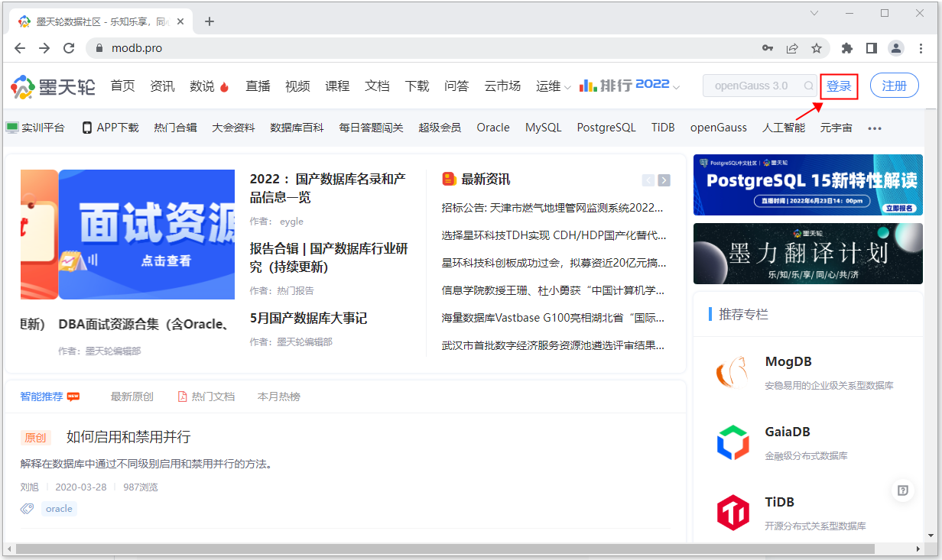Close the 墨天轮数据社区 tab
Screen dimensions: 942x560
point(180,21)
